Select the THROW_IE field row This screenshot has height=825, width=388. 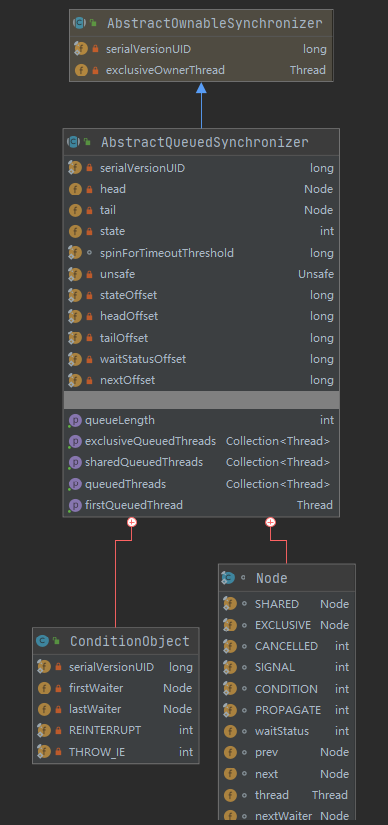[x=115, y=752]
